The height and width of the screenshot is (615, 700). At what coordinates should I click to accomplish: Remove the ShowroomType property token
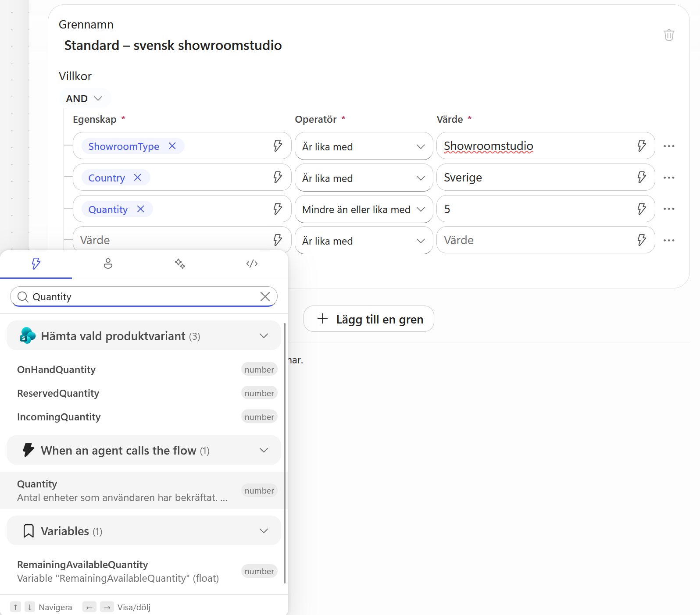(x=172, y=146)
